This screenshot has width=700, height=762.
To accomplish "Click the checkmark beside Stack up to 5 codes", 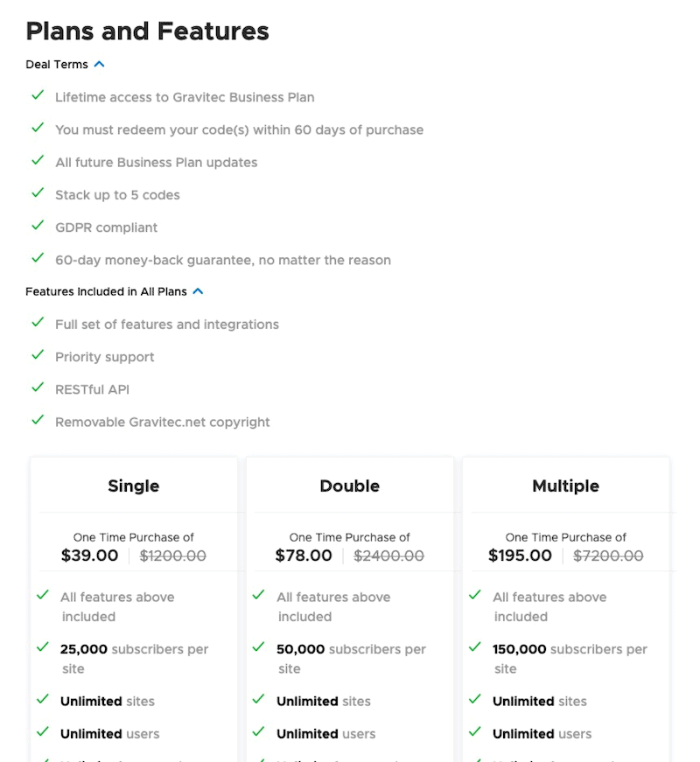I will click(38, 193).
